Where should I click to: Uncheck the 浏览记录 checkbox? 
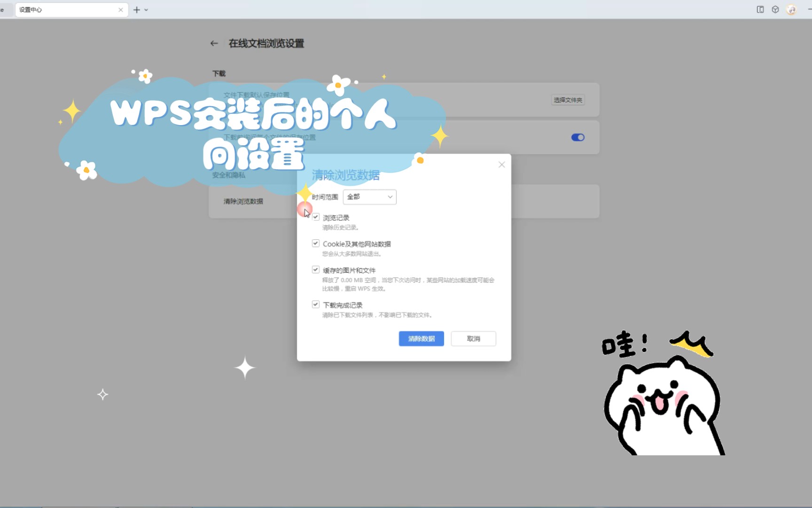316,217
